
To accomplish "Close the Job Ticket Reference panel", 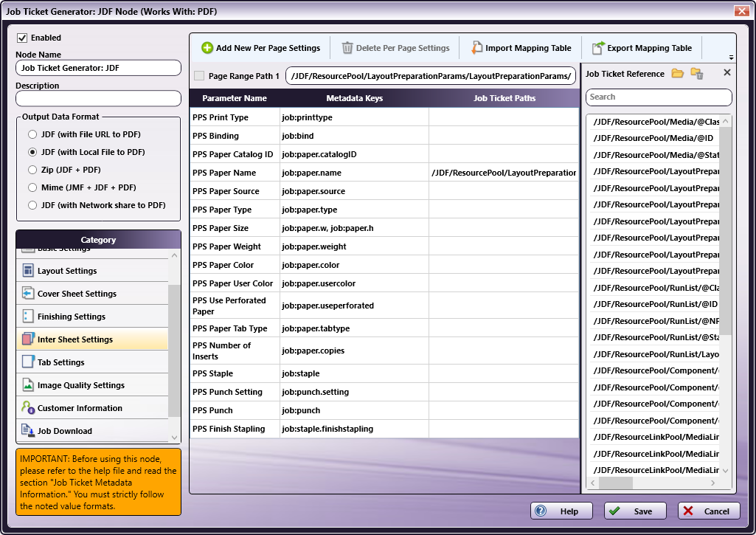I will (727, 72).
